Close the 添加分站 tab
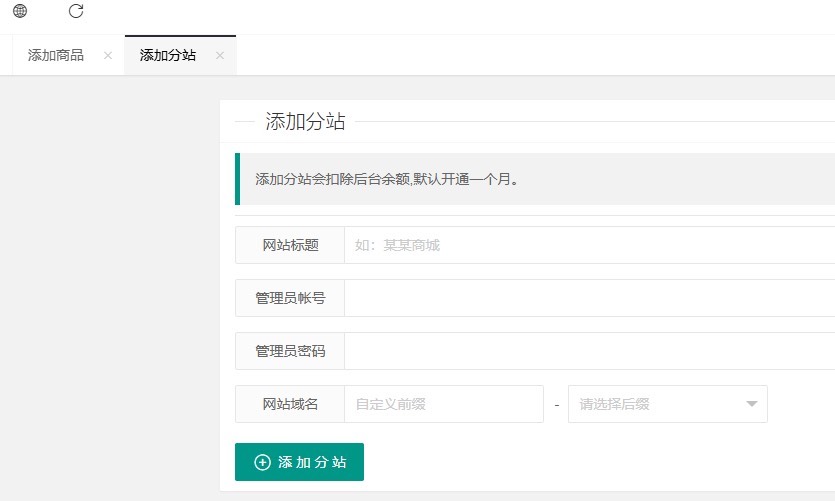Viewport: 835px width, 501px height. pos(220,56)
